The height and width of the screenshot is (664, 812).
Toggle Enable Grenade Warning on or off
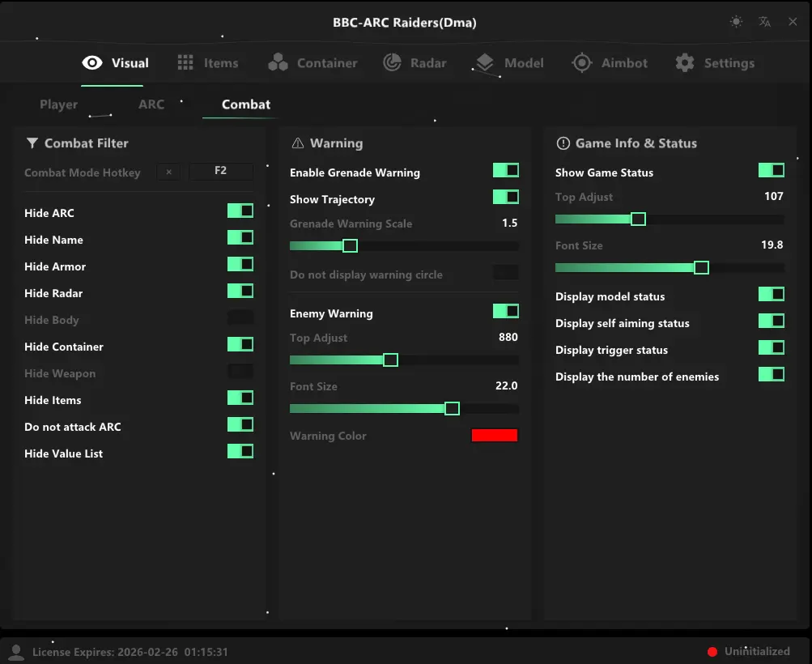tap(505, 171)
